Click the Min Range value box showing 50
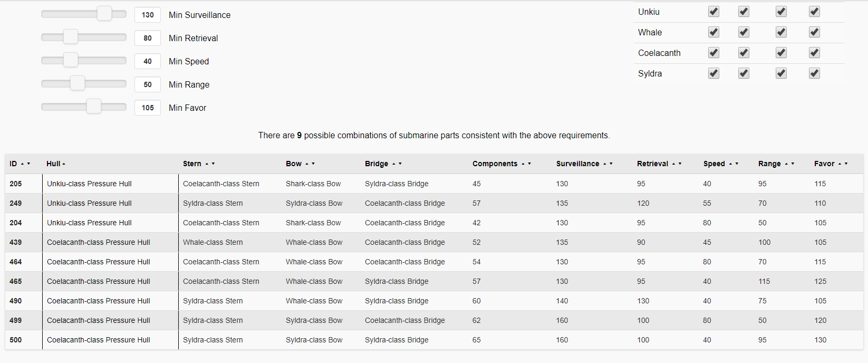The height and width of the screenshot is (363, 868). coord(148,84)
